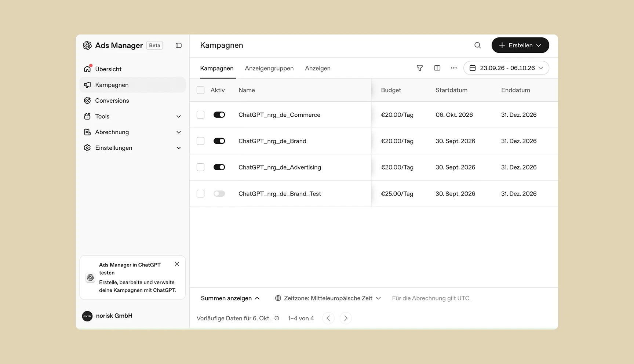The image size is (634, 364).
Task: Check the select-all checkbox in table header
Action: (x=200, y=90)
